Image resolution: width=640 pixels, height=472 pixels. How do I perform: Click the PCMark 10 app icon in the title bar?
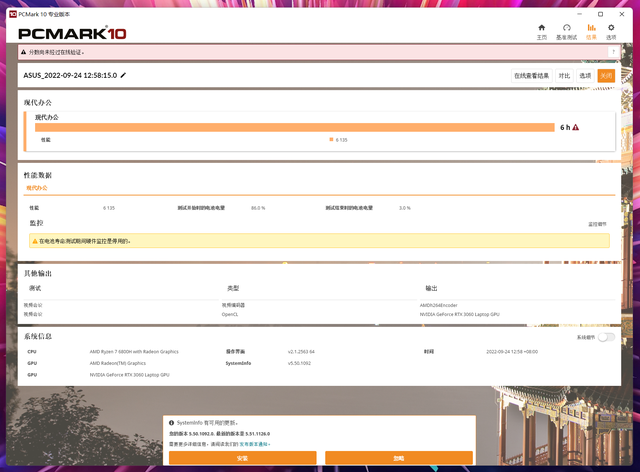click(13, 14)
